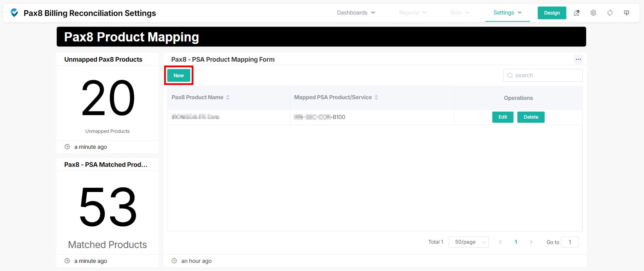Go to previous page arrow
Image resolution: width=644 pixels, height=271 pixels.
pos(500,242)
